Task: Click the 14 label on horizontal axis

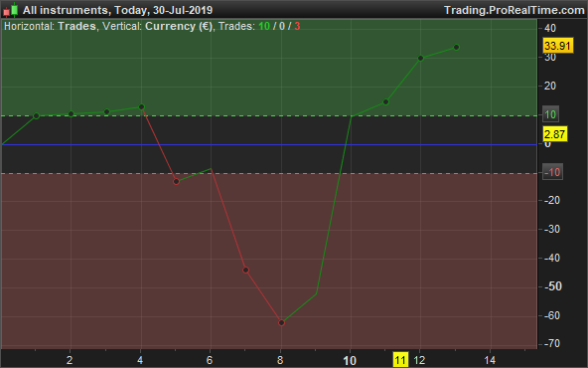Action: coord(490,360)
